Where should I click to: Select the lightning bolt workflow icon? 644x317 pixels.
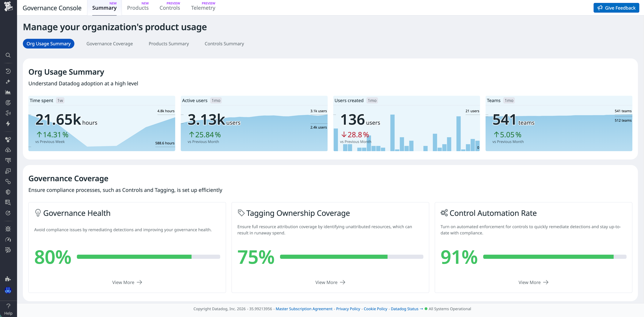pyautogui.click(x=8, y=123)
